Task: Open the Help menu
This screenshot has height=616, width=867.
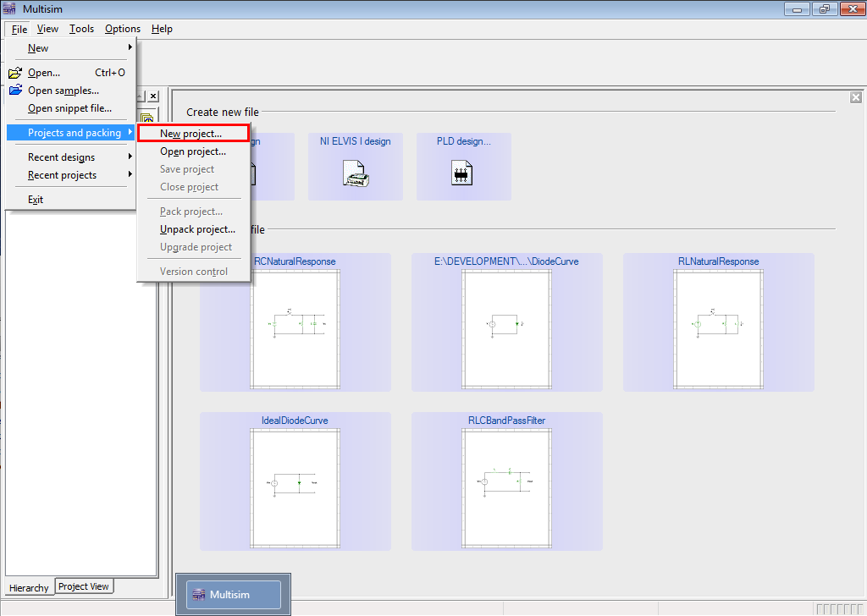Action: (162, 29)
